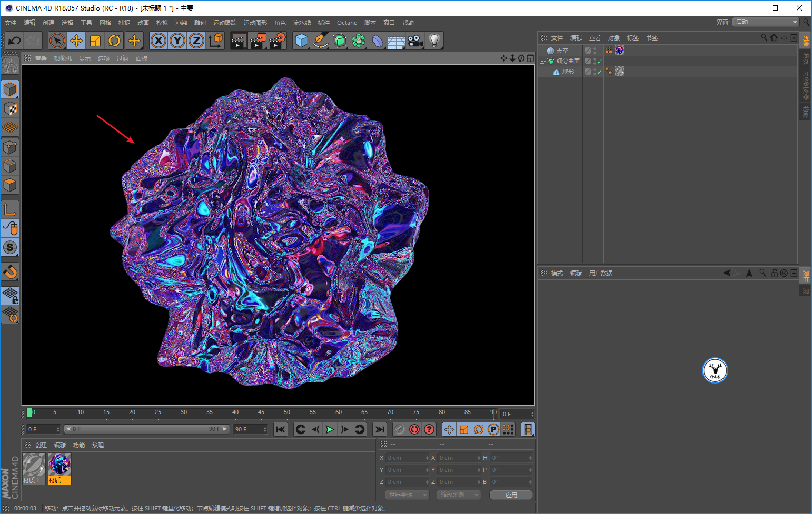Open the 渲染 menu in menu bar

181,23
